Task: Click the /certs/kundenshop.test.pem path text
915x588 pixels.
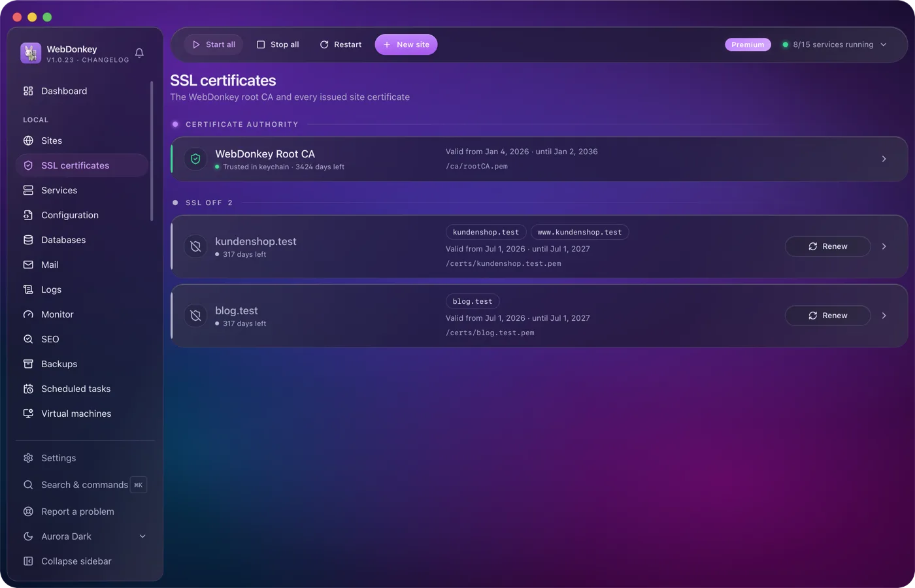Action: coord(503,263)
